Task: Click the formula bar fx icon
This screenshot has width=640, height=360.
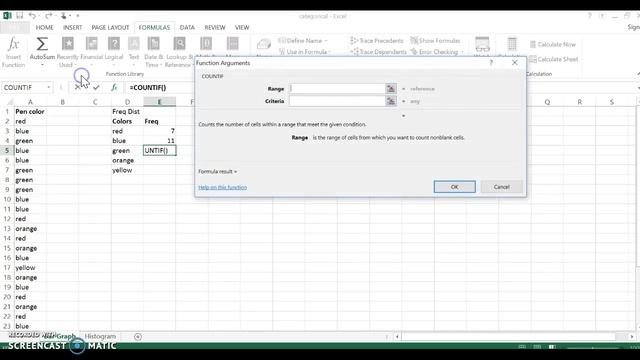Action: coord(114,87)
